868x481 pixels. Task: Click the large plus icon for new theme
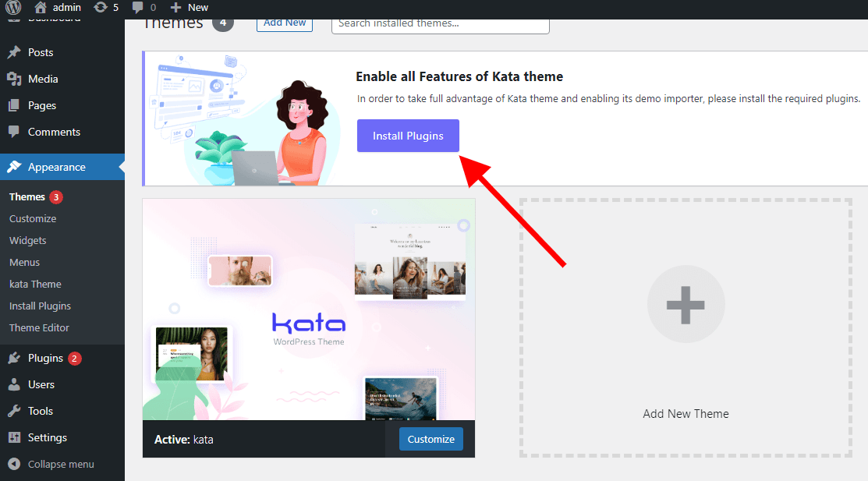tap(686, 305)
